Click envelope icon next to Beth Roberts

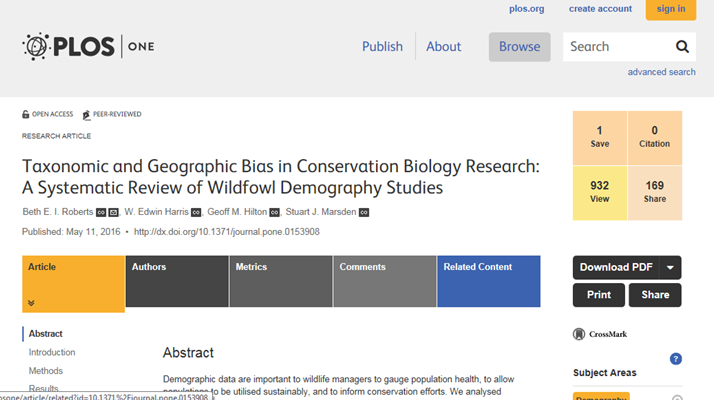click(x=113, y=212)
